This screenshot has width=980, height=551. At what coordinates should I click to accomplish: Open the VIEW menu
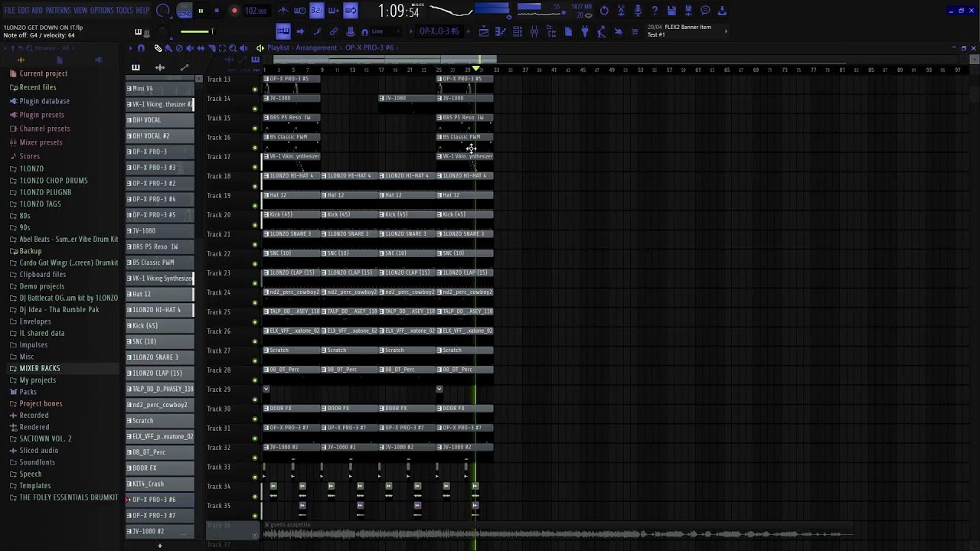pos(80,11)
